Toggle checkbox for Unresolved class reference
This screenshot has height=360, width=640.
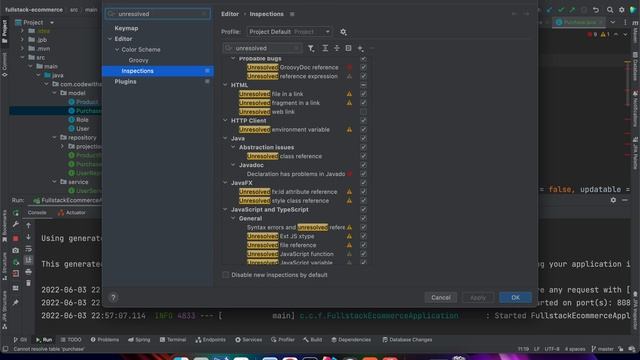point(363,156)
